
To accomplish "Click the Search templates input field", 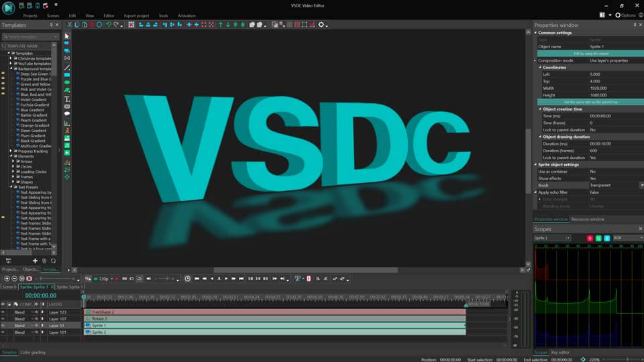I will (x=30, y=36).
